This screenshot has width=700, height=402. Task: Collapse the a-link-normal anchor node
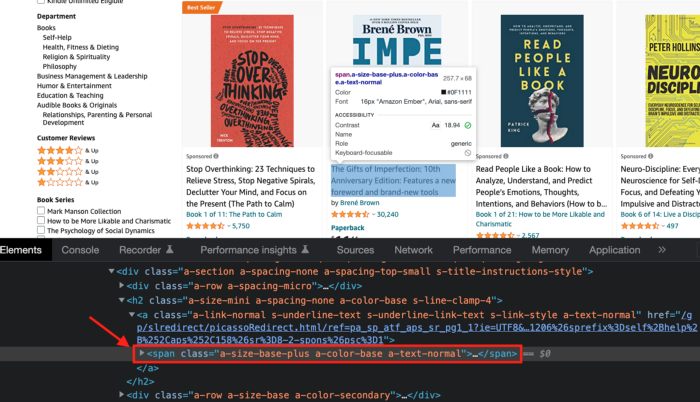(x=132, y=314)
